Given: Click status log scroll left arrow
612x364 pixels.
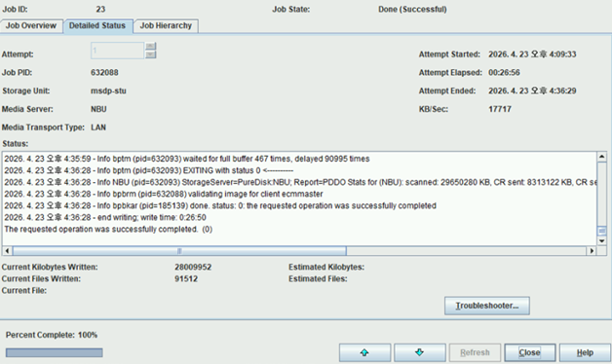Looking at the screenshot, I should pyautogui.click(x=7, y=250).
